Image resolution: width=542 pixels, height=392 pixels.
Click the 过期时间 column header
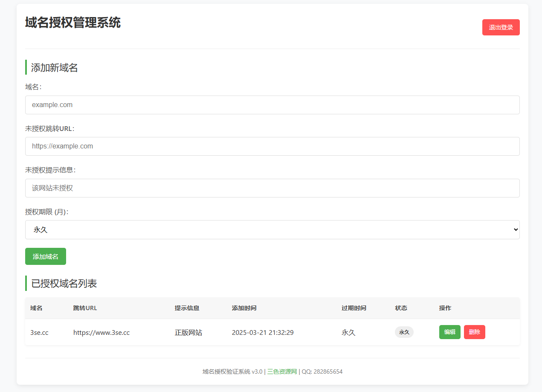click(354, 308)
